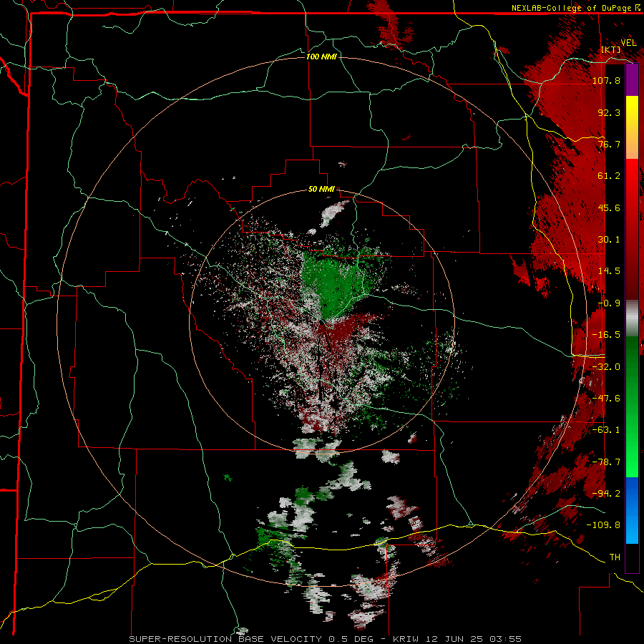Click the -16.5 velocity legend value
644x644 pixels.
coord(606,335)
